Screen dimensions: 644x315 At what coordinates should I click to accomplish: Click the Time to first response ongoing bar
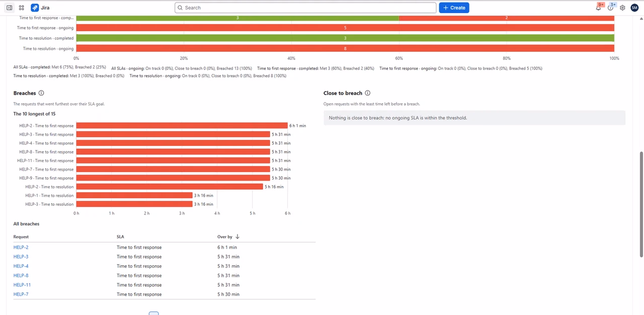345,28
